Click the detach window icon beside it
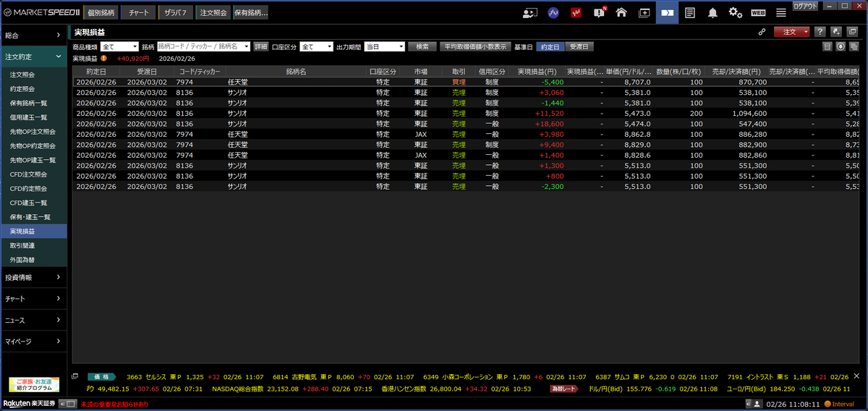This screenshot has height=411, width=868. click(x=851, y=32)
